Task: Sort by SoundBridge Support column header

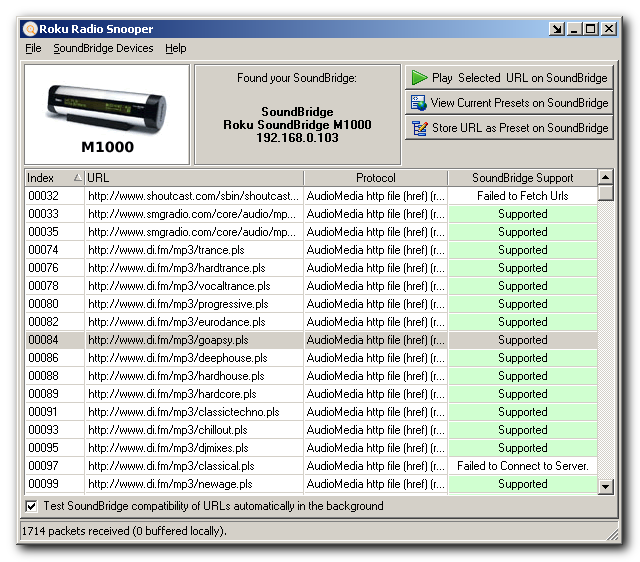Action: (x=522, y=178)
